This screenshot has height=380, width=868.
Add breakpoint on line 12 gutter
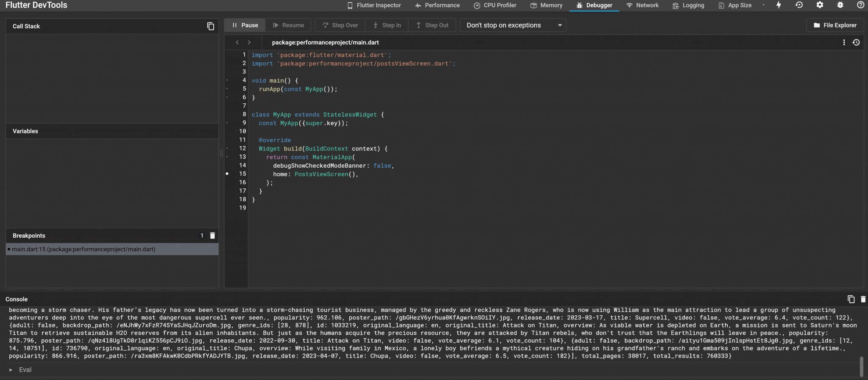[227, 148]
